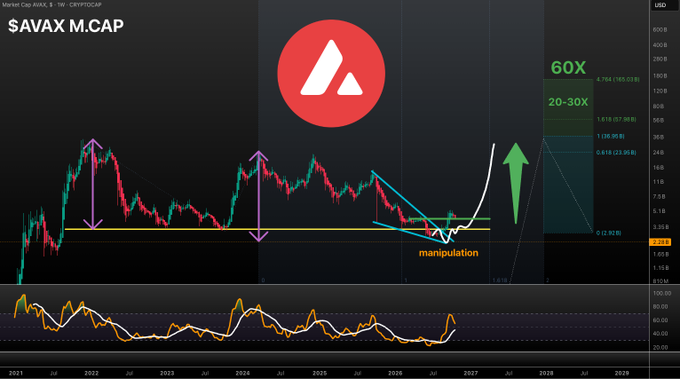Click the '5.1B' price scale label
The height and width of the screenshot is (379, 680).
(x=659, y=211)
